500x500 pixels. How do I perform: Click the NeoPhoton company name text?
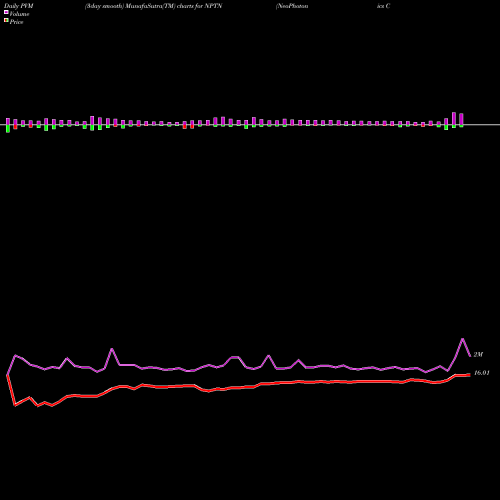pos(292,6)
